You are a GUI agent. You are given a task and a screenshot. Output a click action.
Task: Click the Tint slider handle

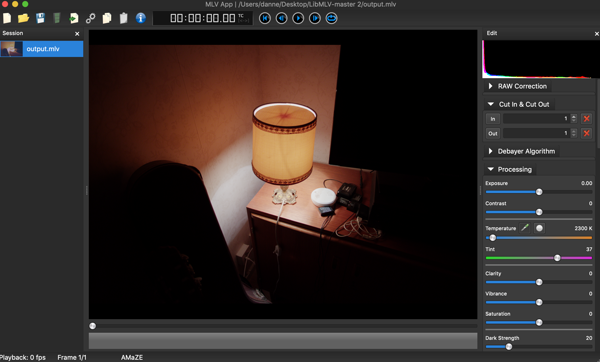pos(557,258)
